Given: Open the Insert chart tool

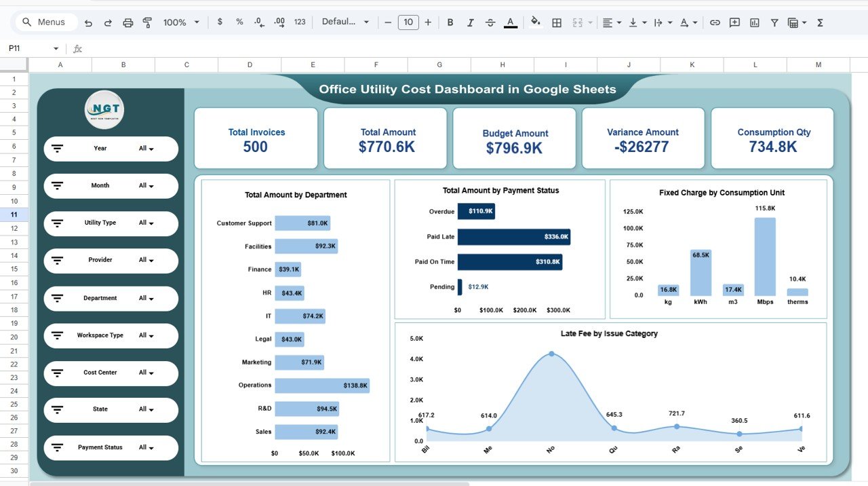Looking at the screenshot, I should point(754,22).
